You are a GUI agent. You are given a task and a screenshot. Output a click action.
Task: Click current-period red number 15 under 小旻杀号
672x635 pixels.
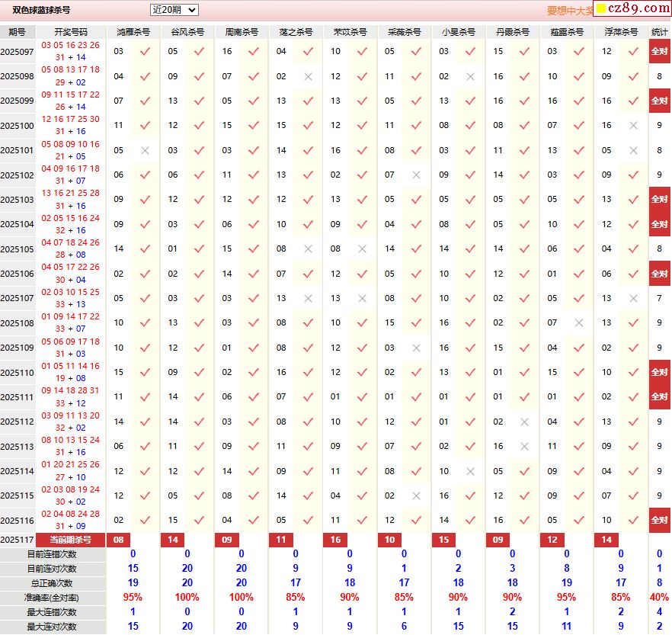click(443, 540)
